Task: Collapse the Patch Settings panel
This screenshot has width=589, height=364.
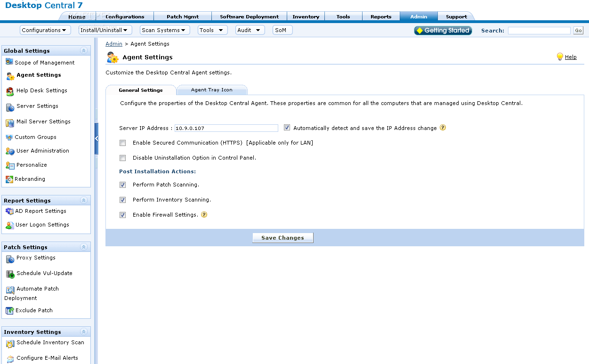Action: (x=84, y=247)
